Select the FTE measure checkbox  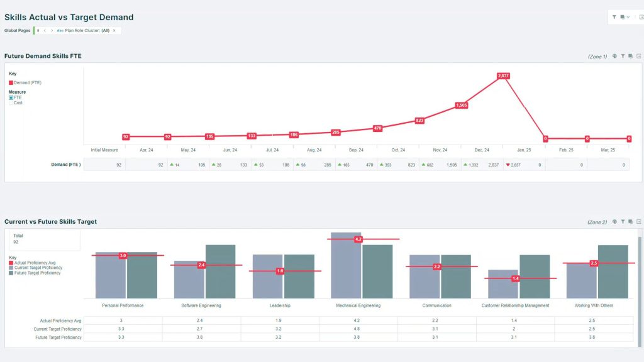point(11,97)
